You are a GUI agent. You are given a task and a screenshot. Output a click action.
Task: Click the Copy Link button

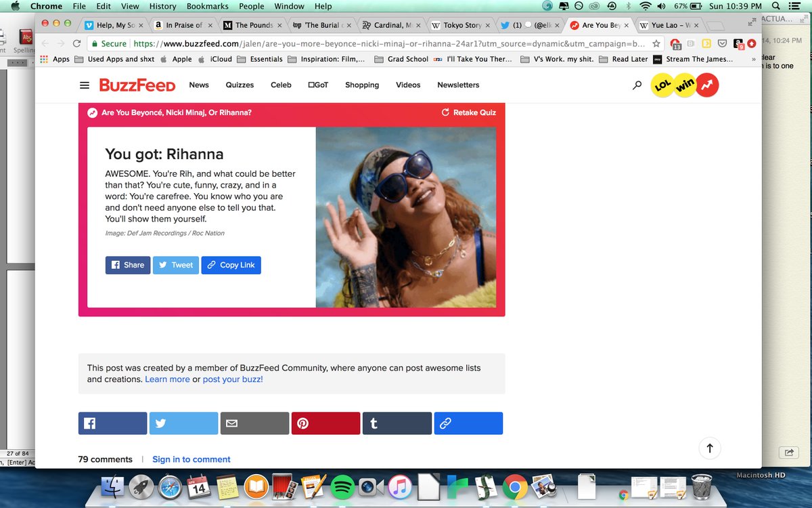point(231,265)
